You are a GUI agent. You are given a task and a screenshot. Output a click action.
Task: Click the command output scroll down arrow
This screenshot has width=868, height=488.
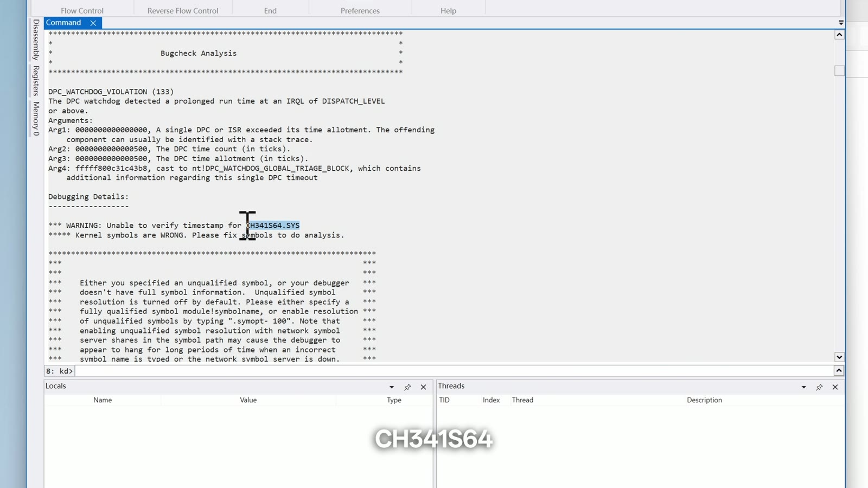(839, 357)
